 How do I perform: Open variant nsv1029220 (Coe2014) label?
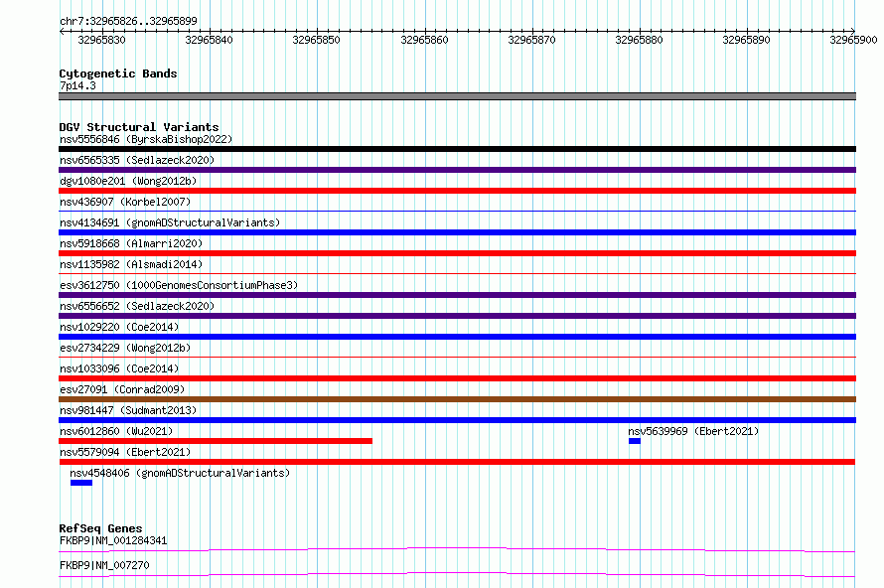(119, 327)
